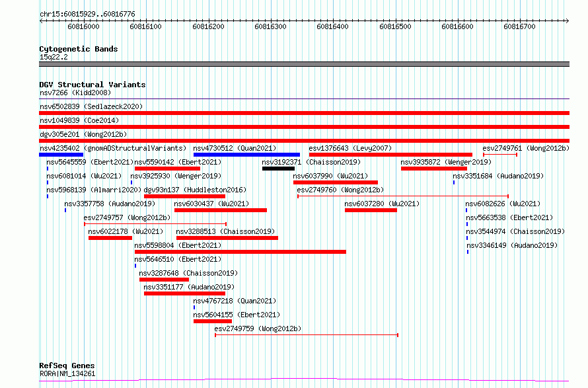Image resolution: width=588 pixels, height=388 pixels.
Task: Select the long red nsv5598804 bar
Action: coord(240,252)
